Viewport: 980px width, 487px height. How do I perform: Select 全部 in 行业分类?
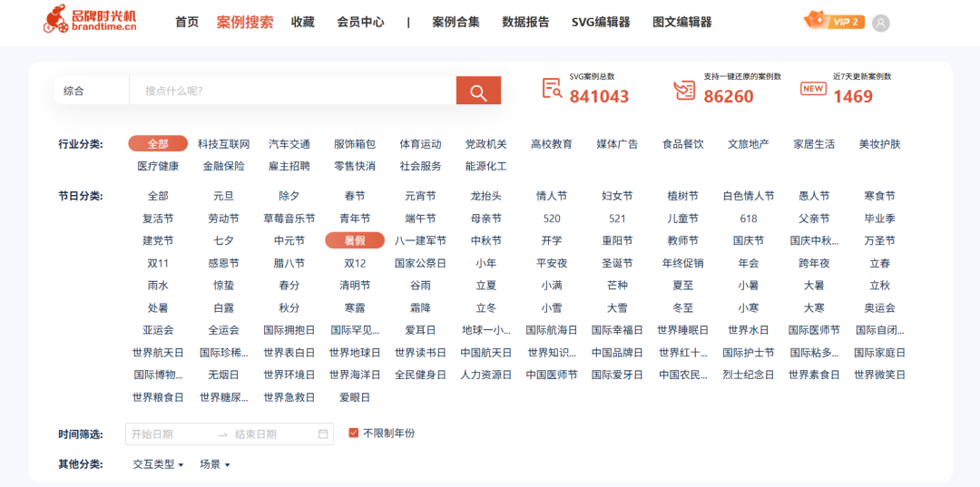point(158,143)
